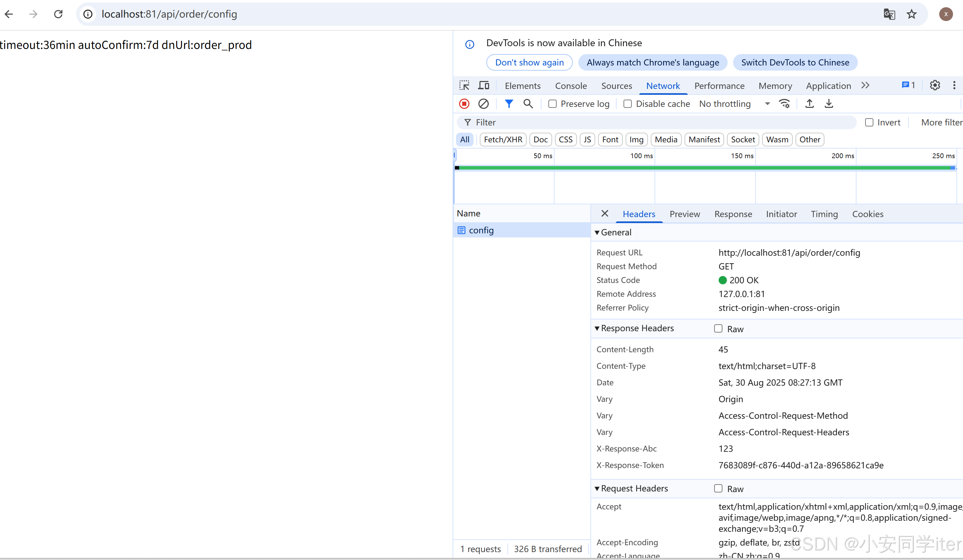Filter requests by Doc type
This screenshot has height=560, width=963.
coord(540,140)
